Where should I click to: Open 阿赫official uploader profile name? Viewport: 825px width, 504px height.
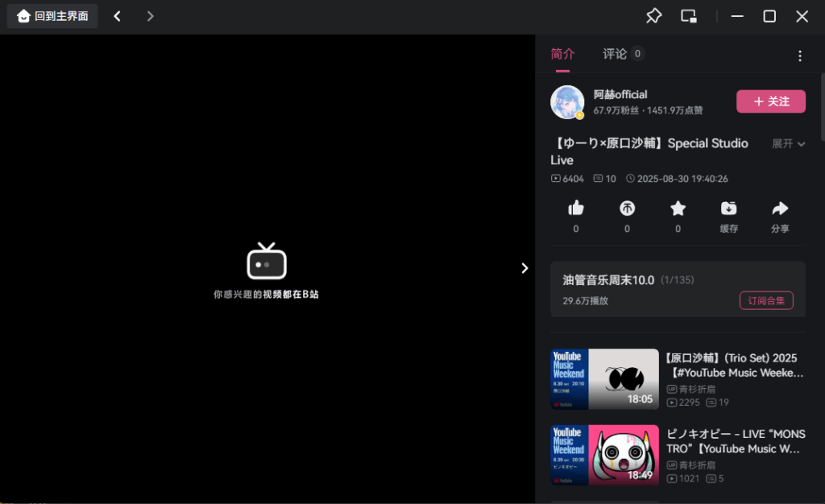620,94
